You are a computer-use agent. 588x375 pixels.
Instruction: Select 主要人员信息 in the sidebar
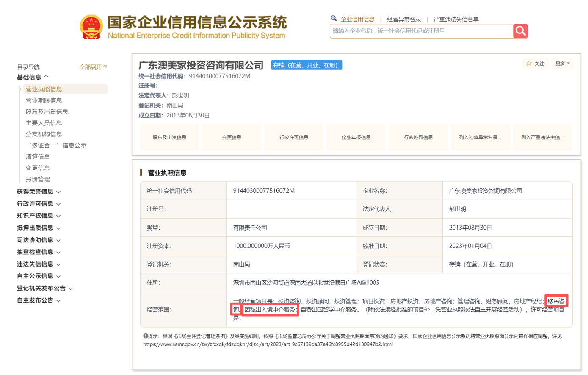click(44, 123)
